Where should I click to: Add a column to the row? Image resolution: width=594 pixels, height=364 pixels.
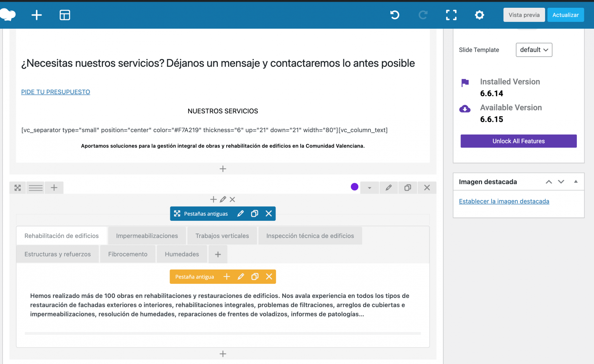(54, 188)
